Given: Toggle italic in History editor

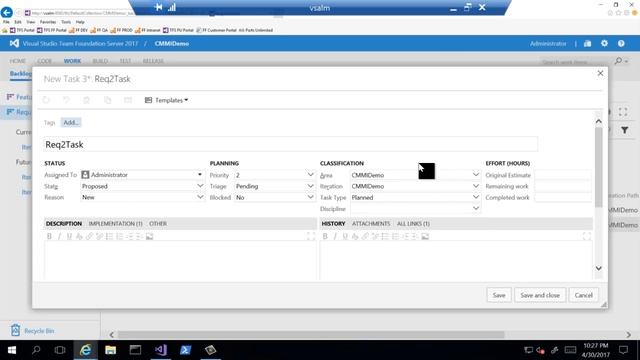Looking at the screenshot, I should point(335,236).
